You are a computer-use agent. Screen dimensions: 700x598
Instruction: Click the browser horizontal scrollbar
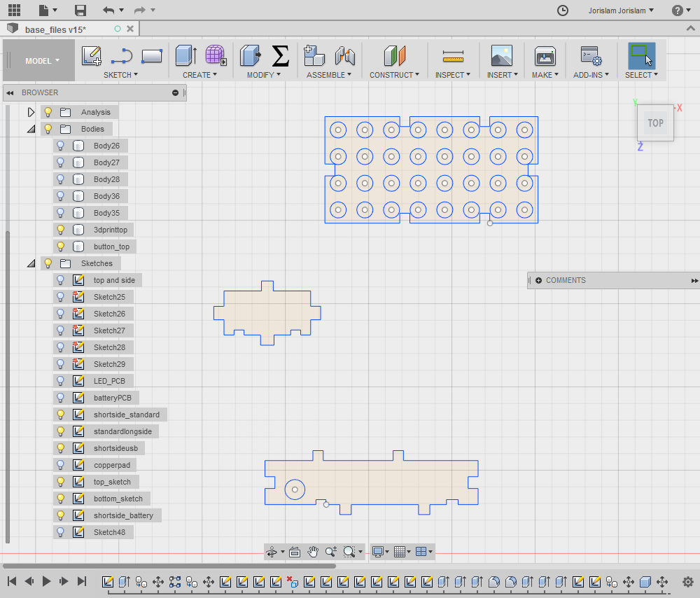pyautogui.click(x=169, y=566)
